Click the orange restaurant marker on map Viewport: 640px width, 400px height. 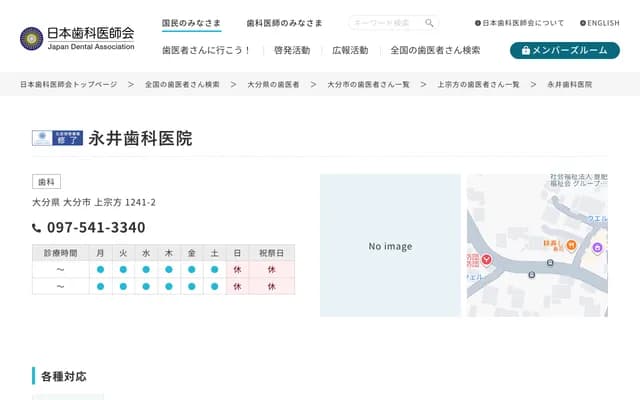[569, 245]
